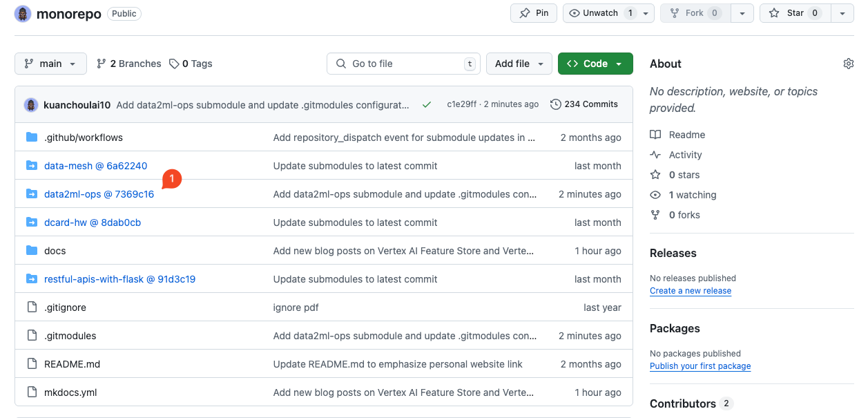The height and width of the screenshot is (418, 868).
Task: Open data-mesh row 'Update submodules' commit message
Action: pyautogui.click(x=355, y=166)
